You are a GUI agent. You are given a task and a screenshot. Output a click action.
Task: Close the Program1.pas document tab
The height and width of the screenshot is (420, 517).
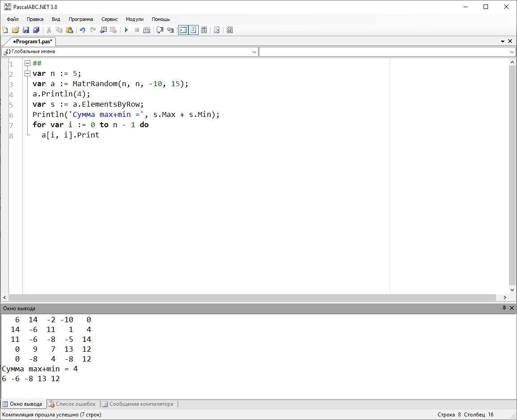click(x=510, y=41)
